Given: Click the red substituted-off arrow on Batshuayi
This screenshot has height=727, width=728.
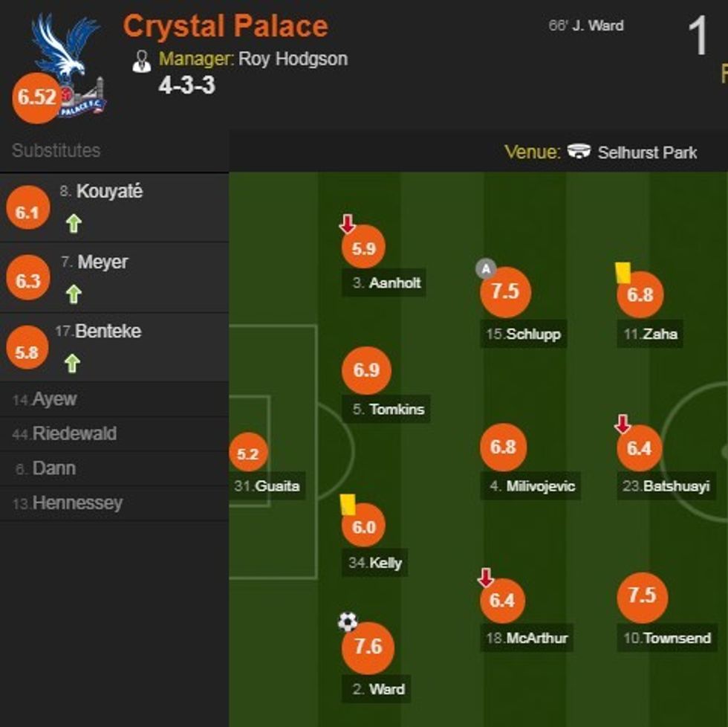Looking at the screenshot, I should (x=623, y=424).
